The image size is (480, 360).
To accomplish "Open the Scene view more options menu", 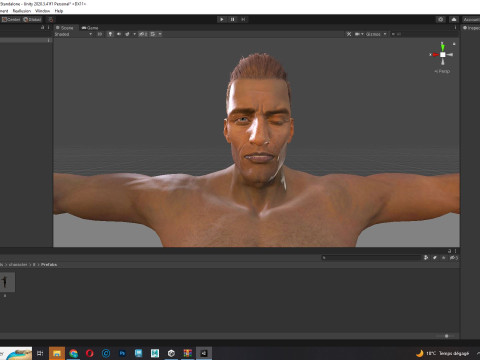I will (x=455, y=28).
